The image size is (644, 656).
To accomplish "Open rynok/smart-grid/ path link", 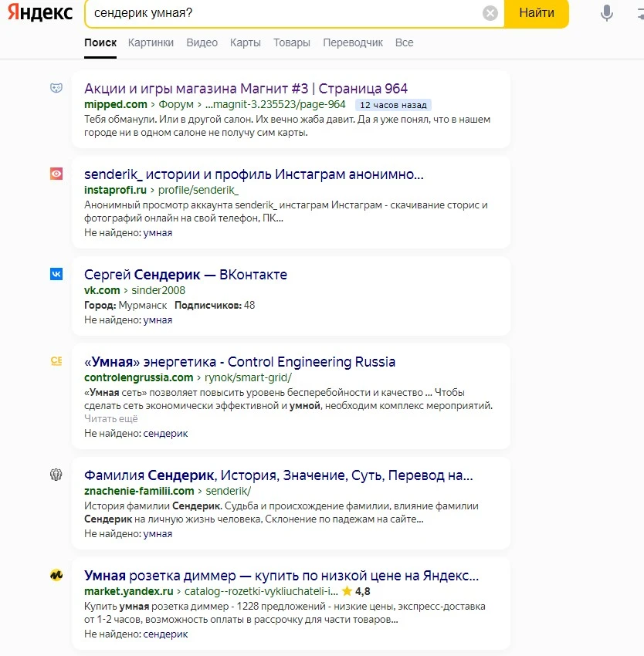I will [x=248, y=377].
